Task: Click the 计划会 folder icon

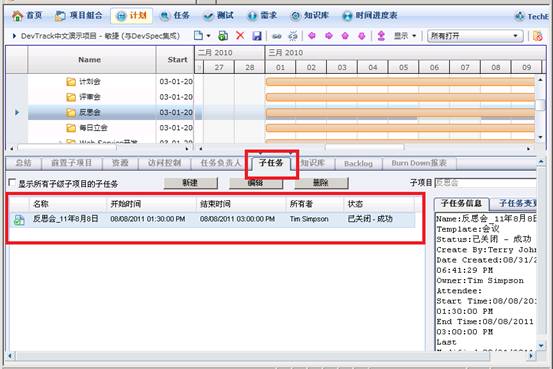Action: tap(71, 82)
